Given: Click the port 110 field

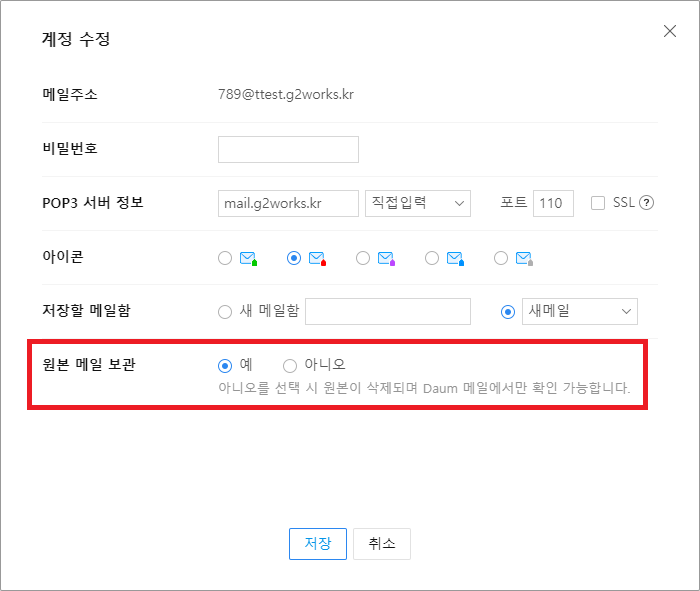Looking at the screenshot, I should (553, 204).
